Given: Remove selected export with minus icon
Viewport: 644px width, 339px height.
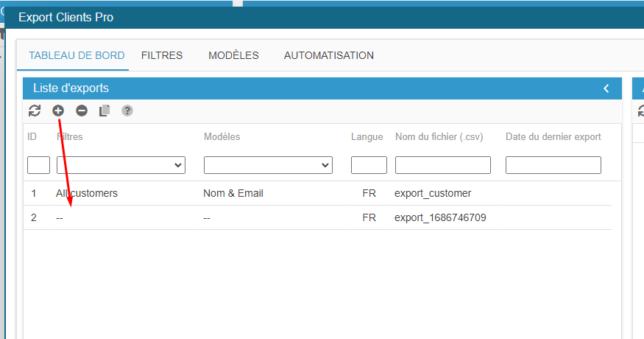Looking at the screenshot, I should pyautogui.click(x=82, y=111).
